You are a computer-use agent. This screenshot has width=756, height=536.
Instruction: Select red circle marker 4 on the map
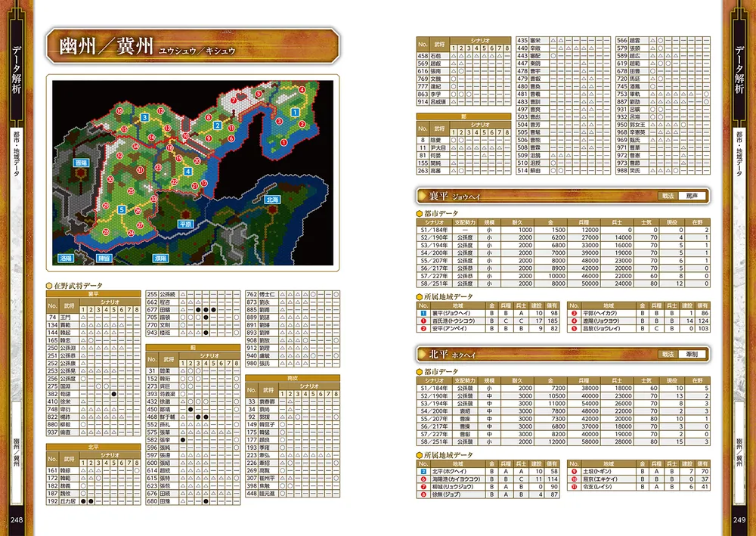(302, 90)
